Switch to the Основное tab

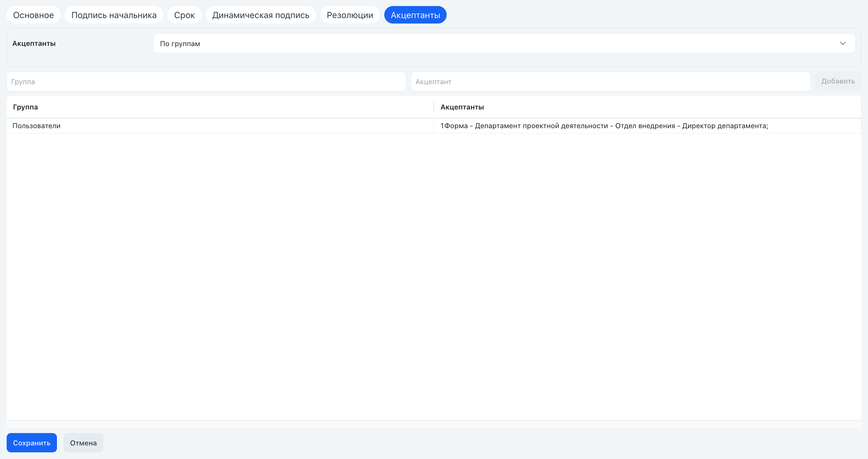[33, 15]
